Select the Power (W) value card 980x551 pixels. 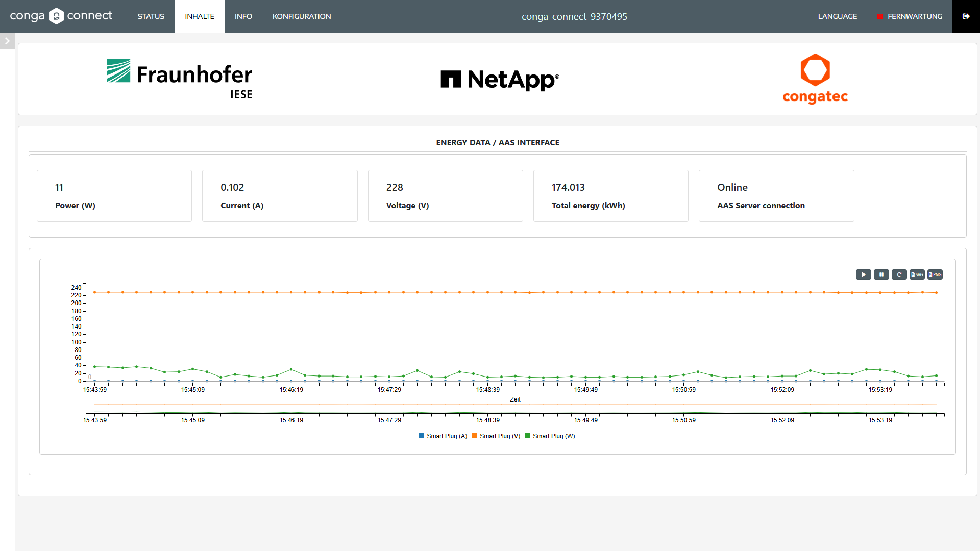tap(114, 196)
